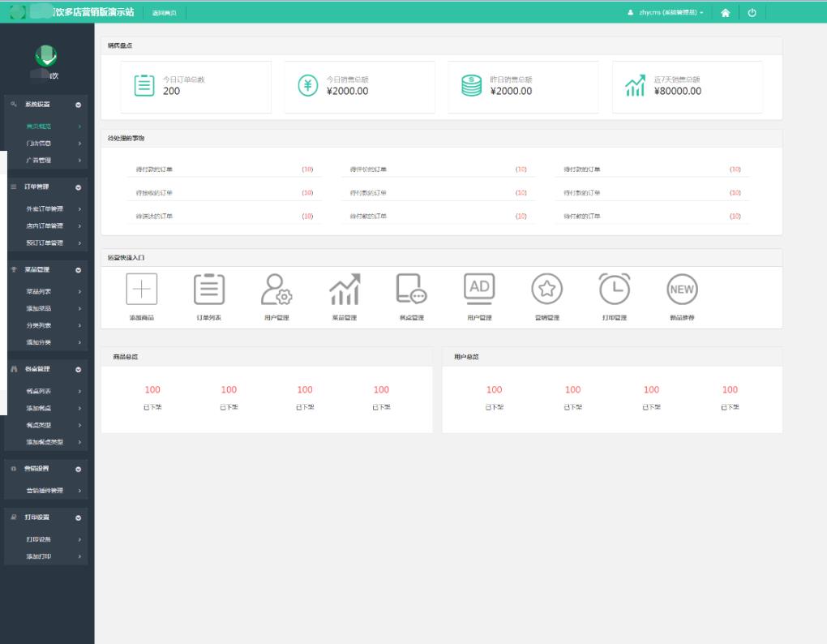Open the clipboard 订单列表 shortcut
Screen dimensions: 827x644
[209, 289]
